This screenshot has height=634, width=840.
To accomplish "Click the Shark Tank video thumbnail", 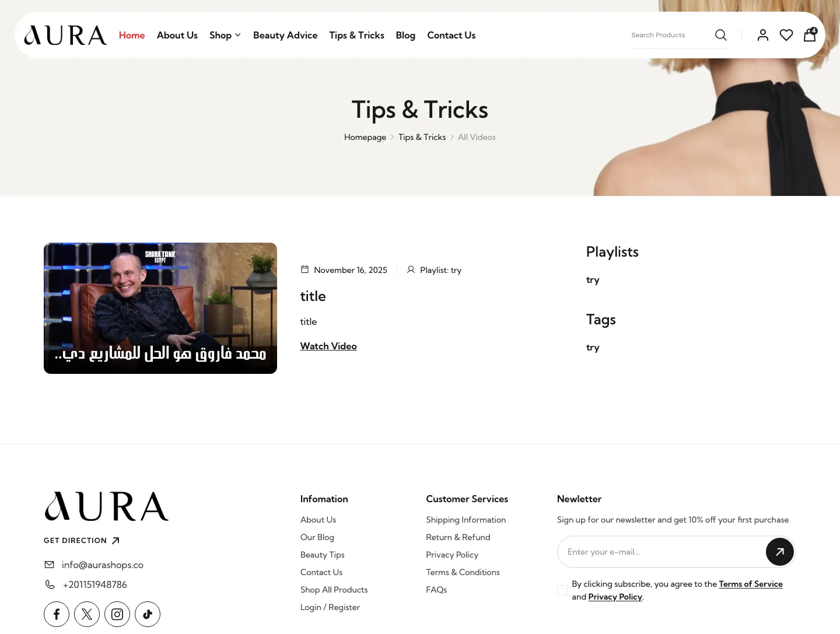I will pyautogui.click(x=160, y=308).
